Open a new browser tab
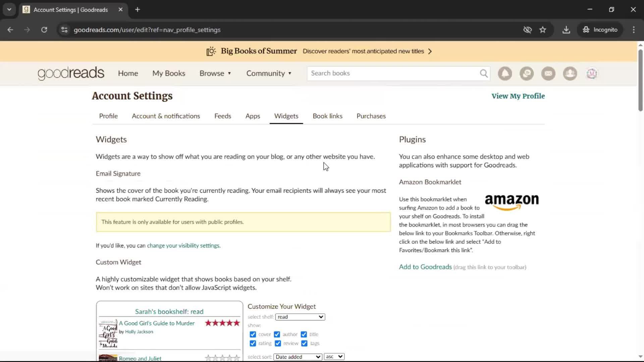 (138, 10)
